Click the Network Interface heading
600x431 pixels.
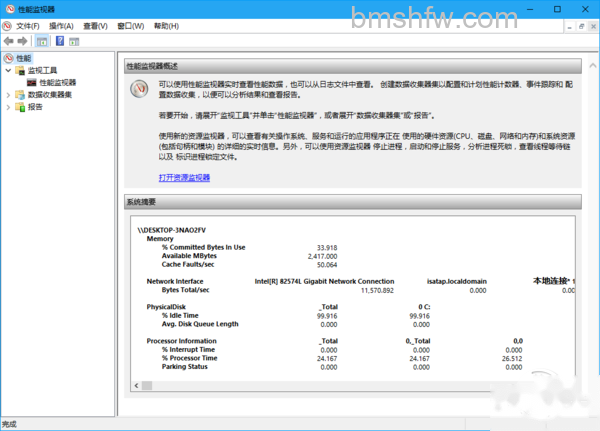[x=175, y=281]
